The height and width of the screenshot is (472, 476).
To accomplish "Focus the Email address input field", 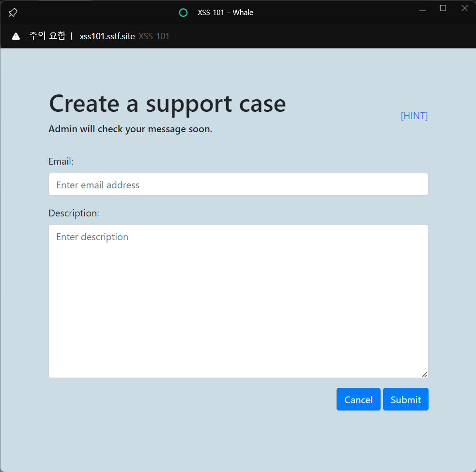I will tap(238, 184).
